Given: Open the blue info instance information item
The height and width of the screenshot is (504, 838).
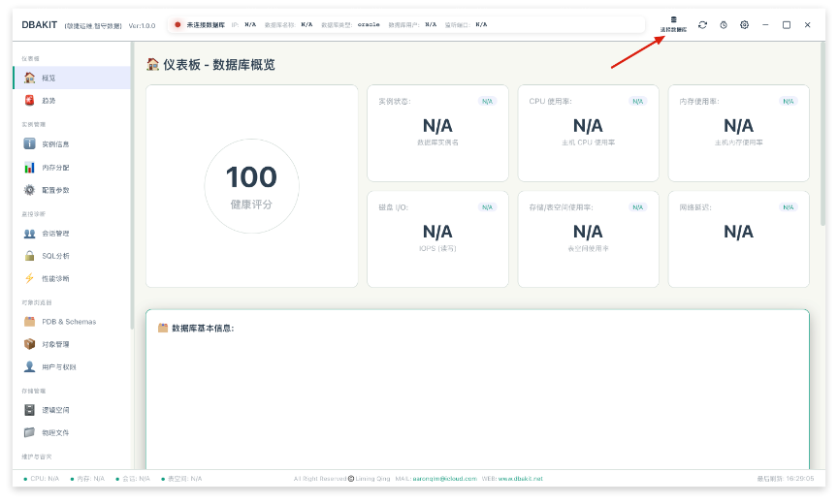Looking at the screenshot, I should point(72,144).
